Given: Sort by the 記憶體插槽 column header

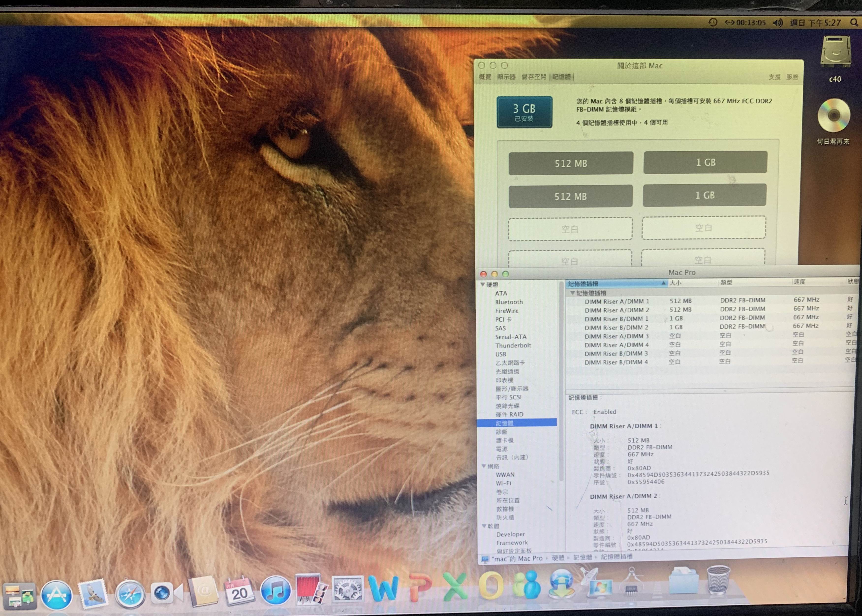Looking at the screenshot, I should (x=616, y=283).
